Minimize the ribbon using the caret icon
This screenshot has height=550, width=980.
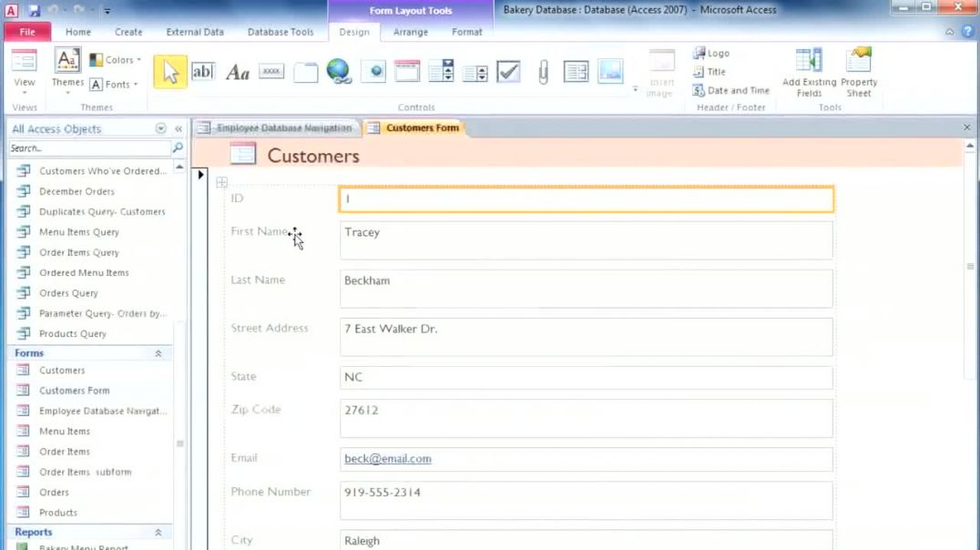pos(949,32)
